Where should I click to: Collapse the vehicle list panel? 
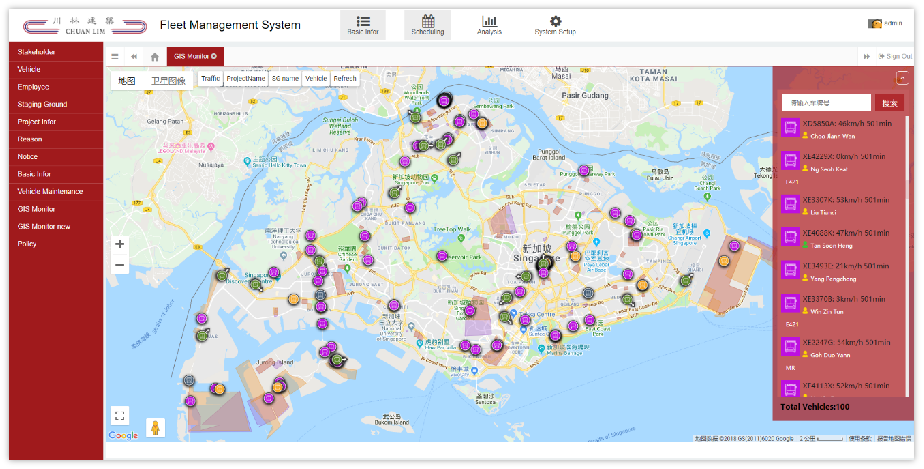click(903, 79)
